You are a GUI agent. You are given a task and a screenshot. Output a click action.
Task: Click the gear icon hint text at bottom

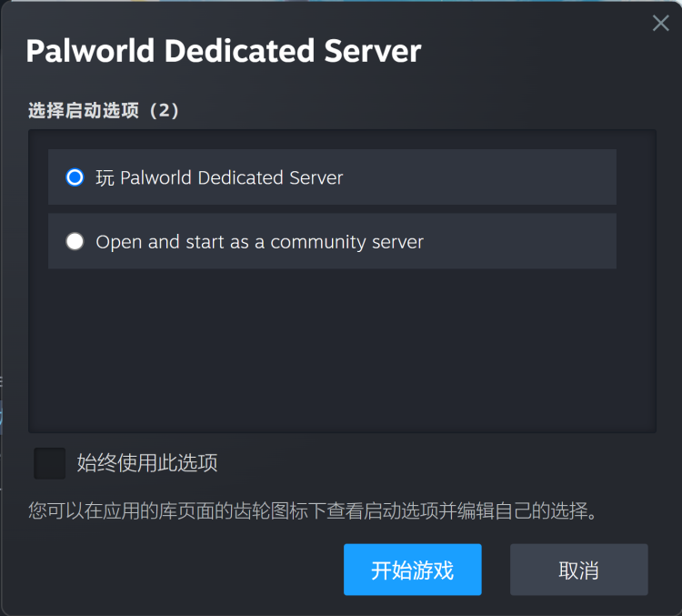coord(313,510)
